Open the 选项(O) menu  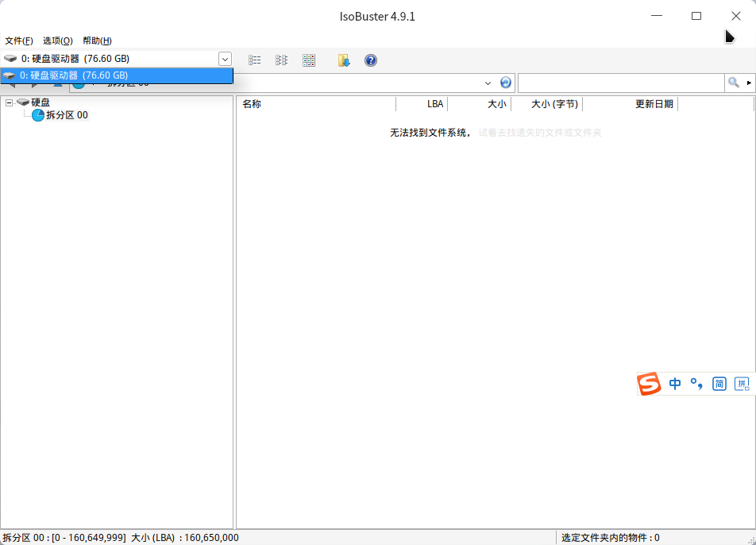(58, 41)
